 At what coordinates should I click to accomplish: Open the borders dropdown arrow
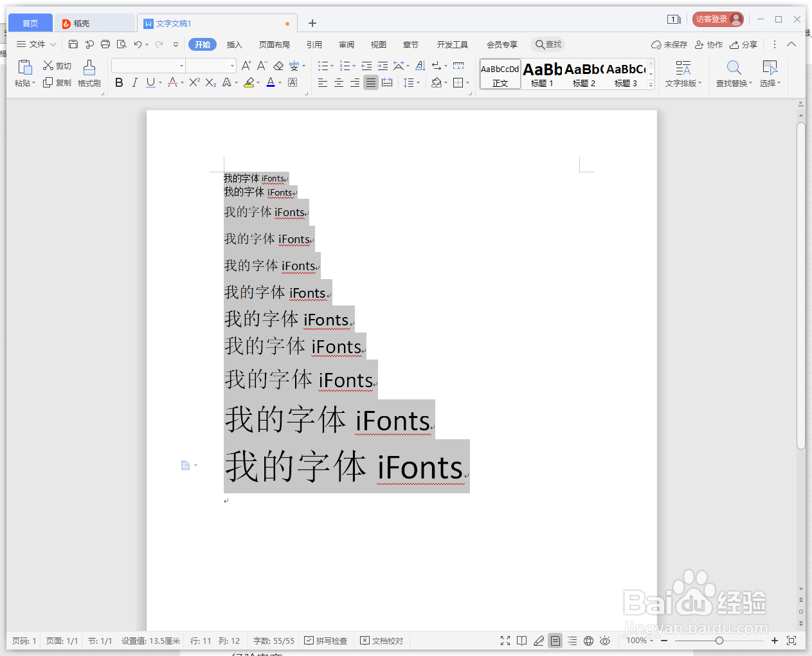tap(467, 82)
